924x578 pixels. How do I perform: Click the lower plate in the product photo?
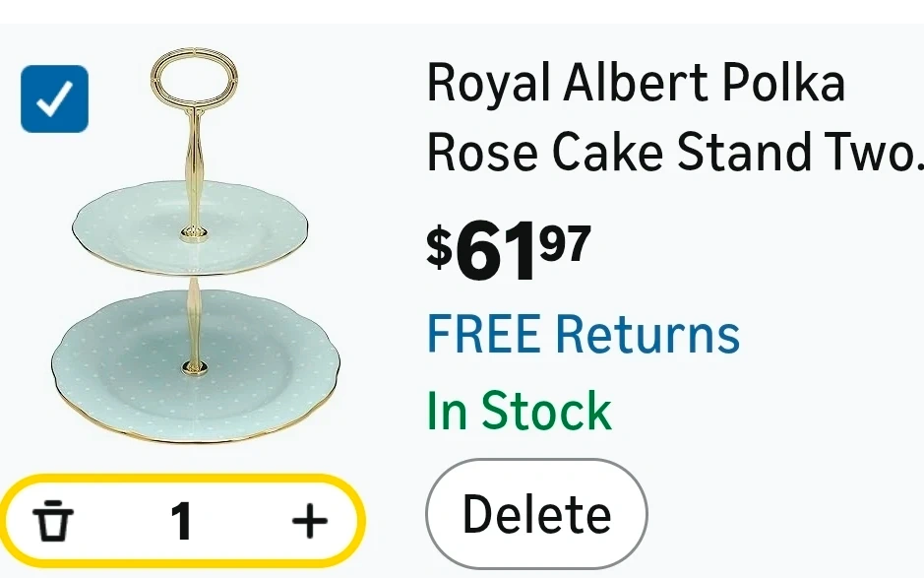pyautogui.click(x=196, y=364)
